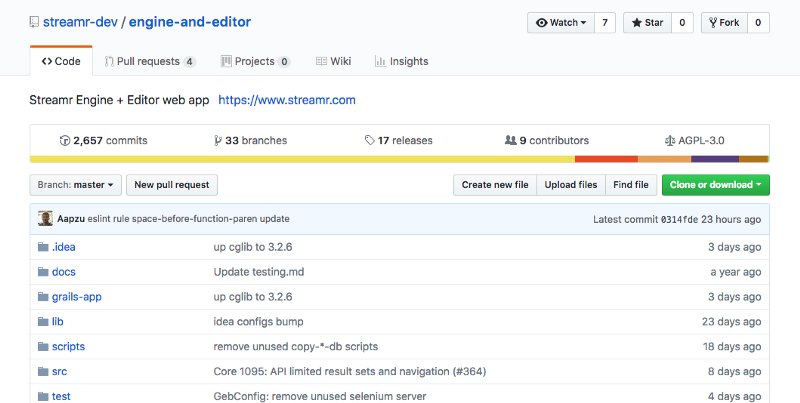800x403 pixels.
Task: Click the purple segment of language bar
Action: 715,159
